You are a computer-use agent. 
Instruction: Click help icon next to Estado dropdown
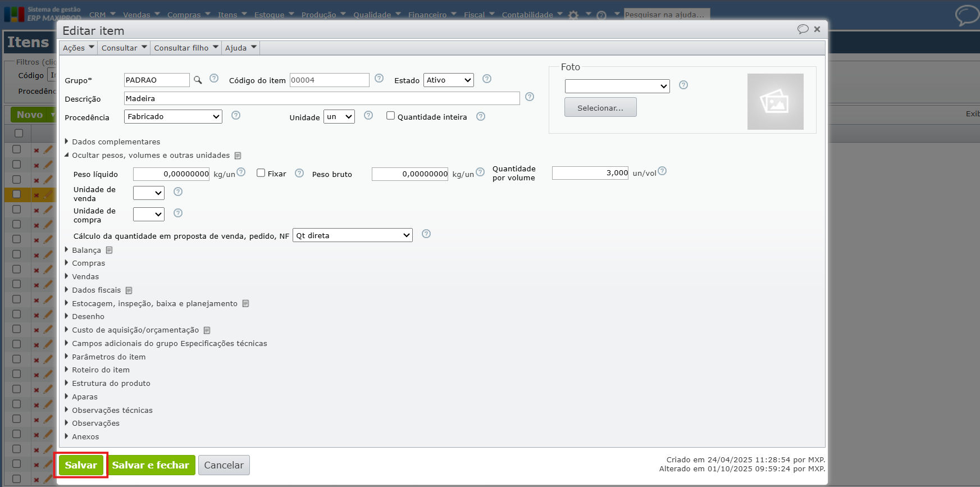click(487, 79)
